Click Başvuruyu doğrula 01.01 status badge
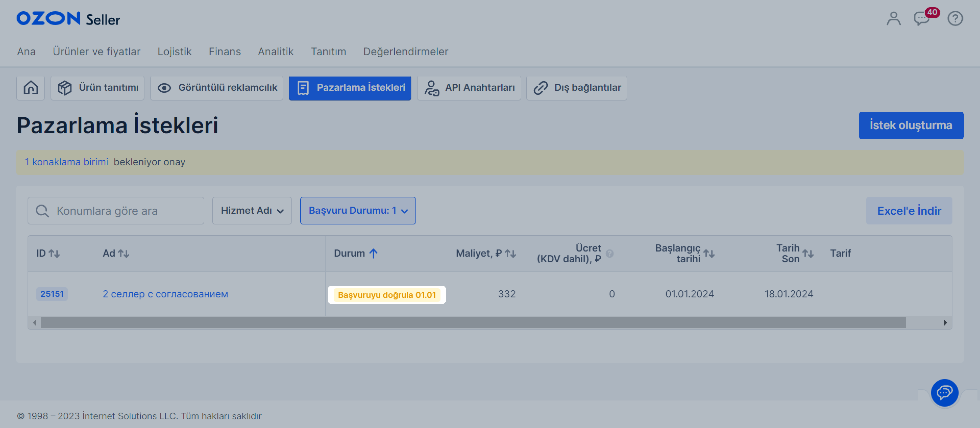This screenshot has width=980, height=428. (387, 295)
